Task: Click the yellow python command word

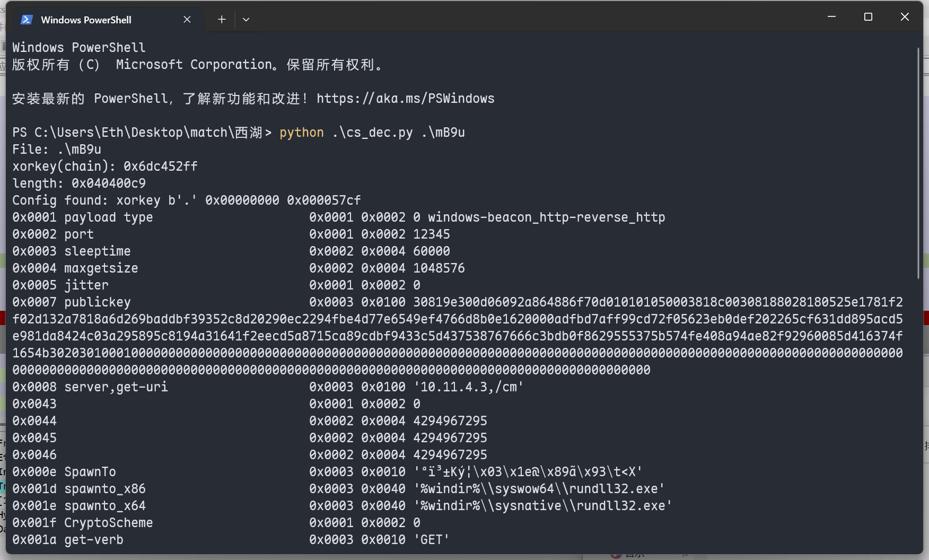Action: pyautogui.click(x=301, y=133)
